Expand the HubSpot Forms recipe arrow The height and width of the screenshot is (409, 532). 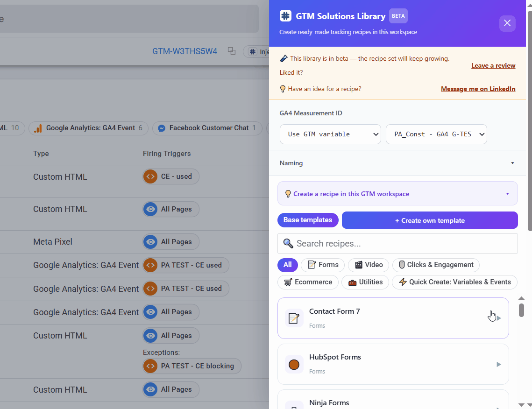click(x=499, y=364)
